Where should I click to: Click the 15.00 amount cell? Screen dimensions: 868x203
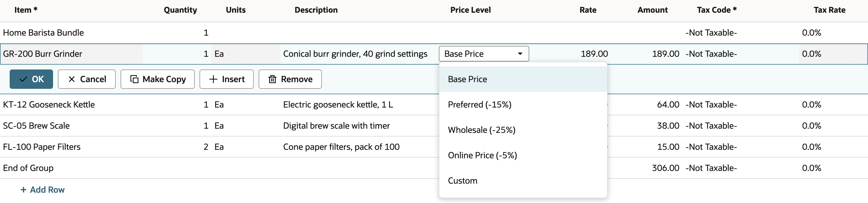pyautogui.click(x=668, y=147)
